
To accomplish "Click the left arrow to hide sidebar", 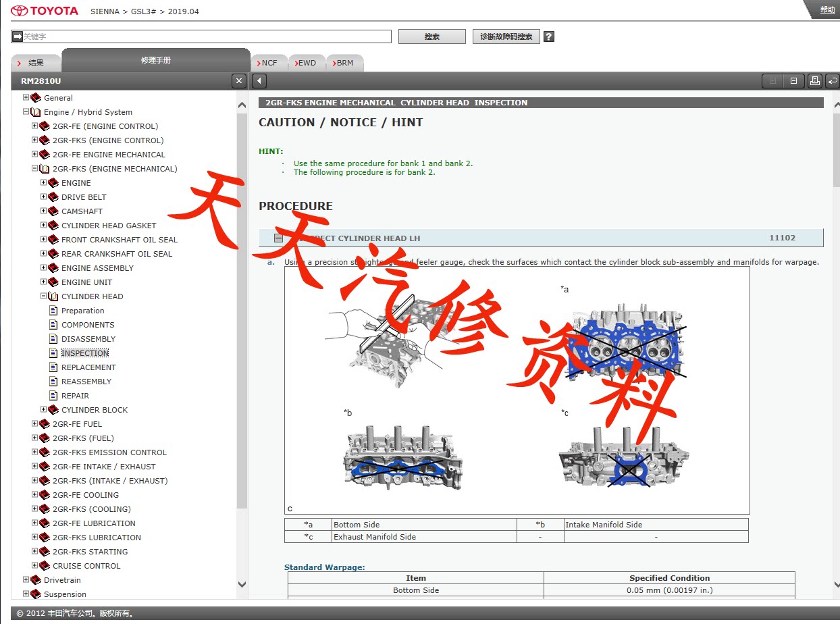I will point(259,81).
